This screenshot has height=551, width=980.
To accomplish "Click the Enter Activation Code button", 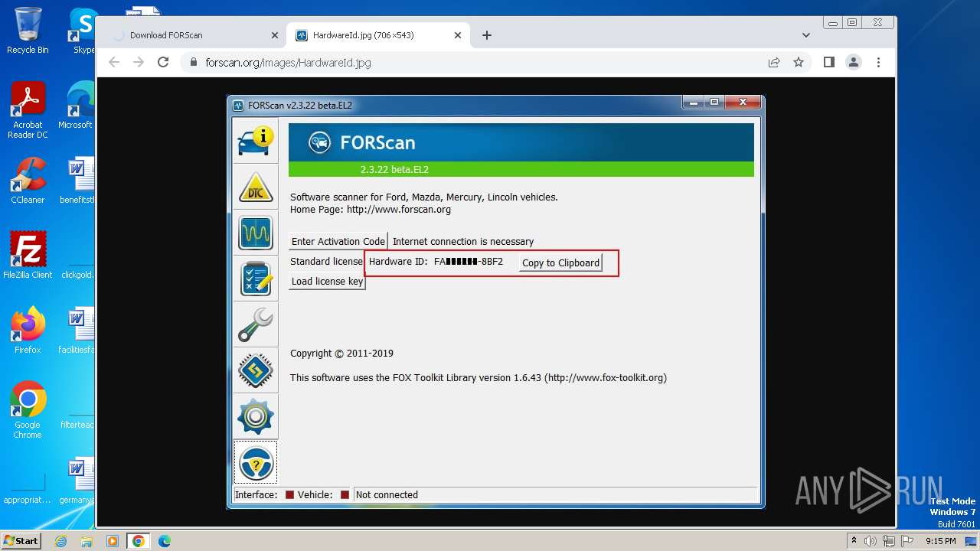I will 338,241.
